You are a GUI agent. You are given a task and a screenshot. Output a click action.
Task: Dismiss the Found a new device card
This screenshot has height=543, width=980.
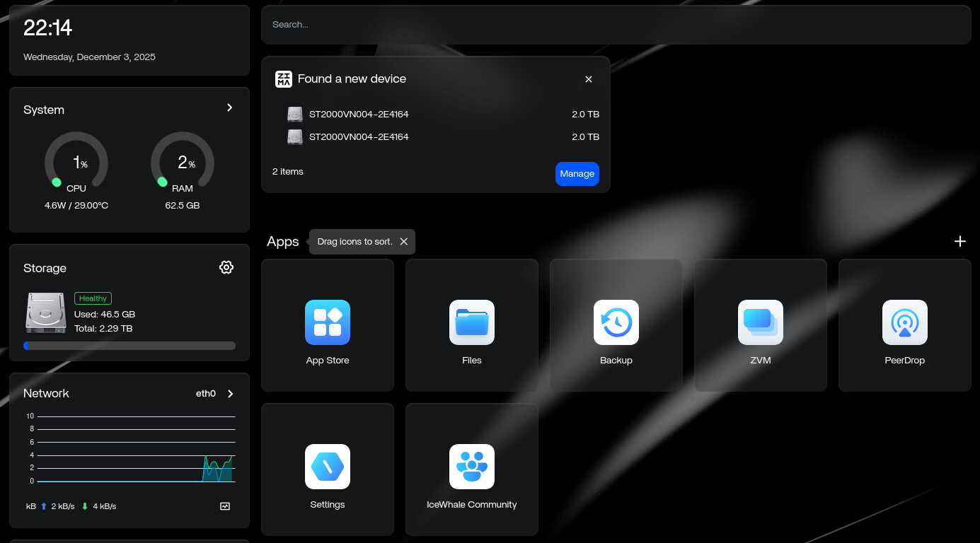589,79
